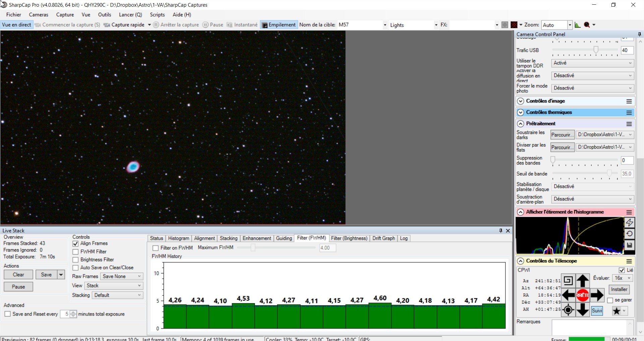This screenshot has height=341, width=644.
Task: Open the Outils menu
Action: 104,15
